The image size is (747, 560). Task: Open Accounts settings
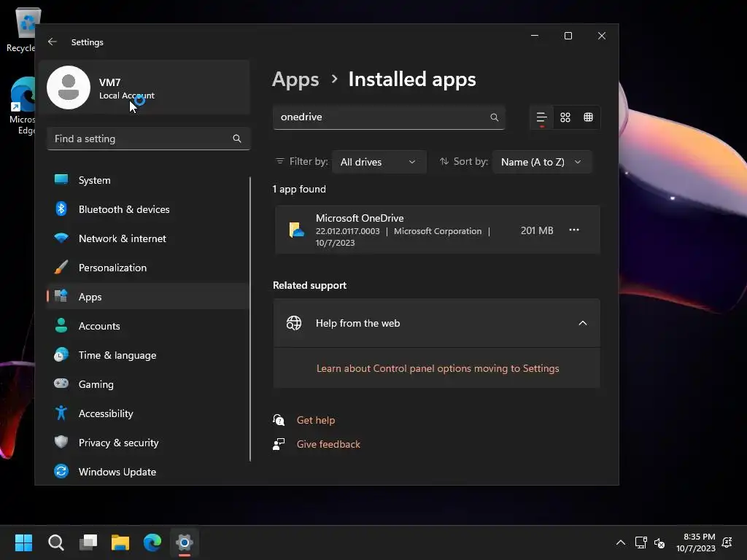[147, 326]
